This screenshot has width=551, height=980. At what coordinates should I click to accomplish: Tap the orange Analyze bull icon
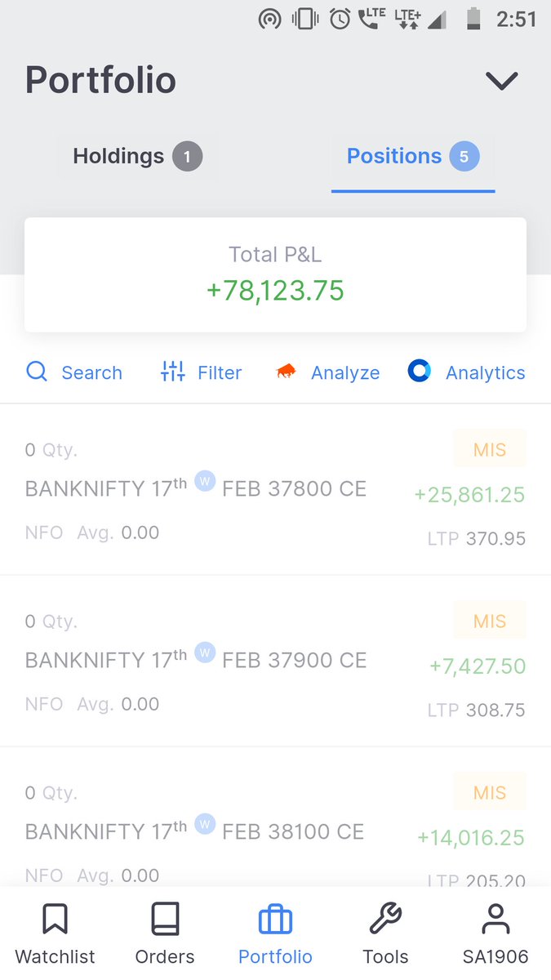[287, 372]
